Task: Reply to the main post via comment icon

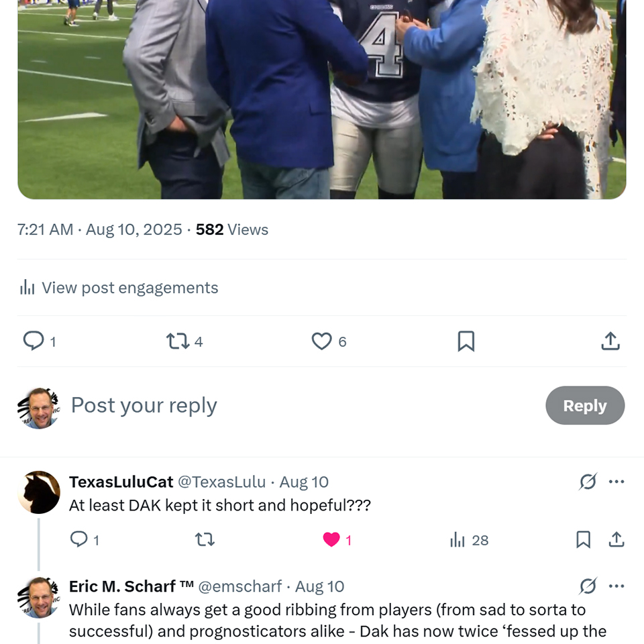Action: tap(34, 341)
